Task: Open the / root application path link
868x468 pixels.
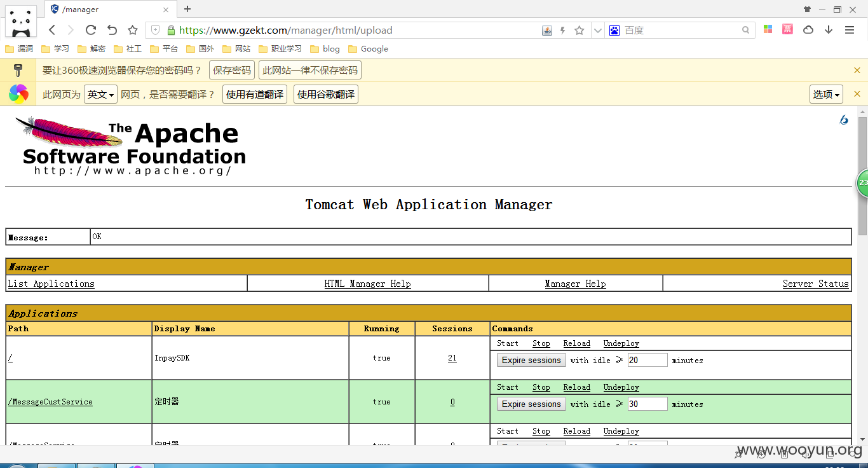Action: [x=10, y=358]
